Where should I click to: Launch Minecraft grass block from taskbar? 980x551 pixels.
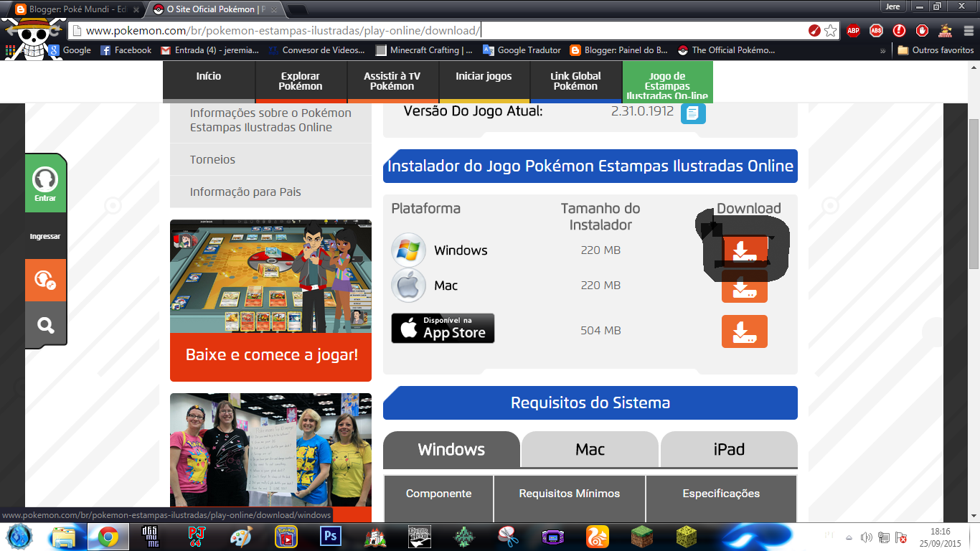(642, 536)
